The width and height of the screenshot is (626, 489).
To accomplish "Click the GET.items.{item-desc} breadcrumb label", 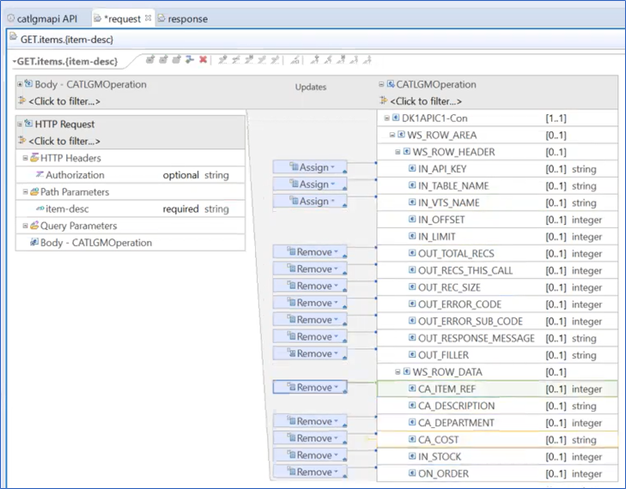I will point(67,40).
